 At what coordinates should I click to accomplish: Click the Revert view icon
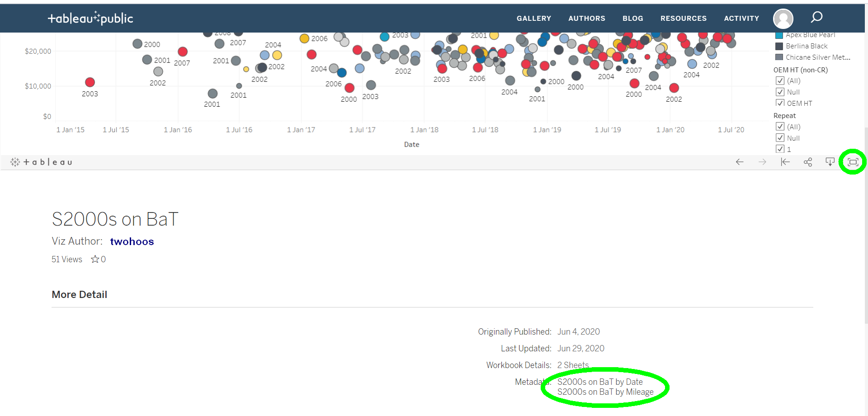pyautogui.click(x=785, y=162)
